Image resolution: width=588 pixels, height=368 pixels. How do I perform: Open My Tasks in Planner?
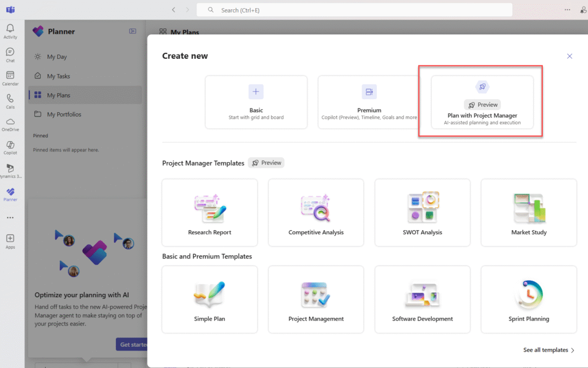[x=85, y=76]
